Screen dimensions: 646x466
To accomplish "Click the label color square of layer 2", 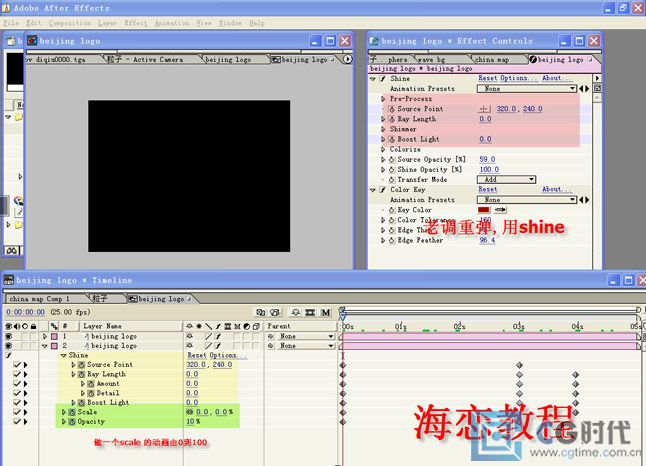I will point(54,346).
